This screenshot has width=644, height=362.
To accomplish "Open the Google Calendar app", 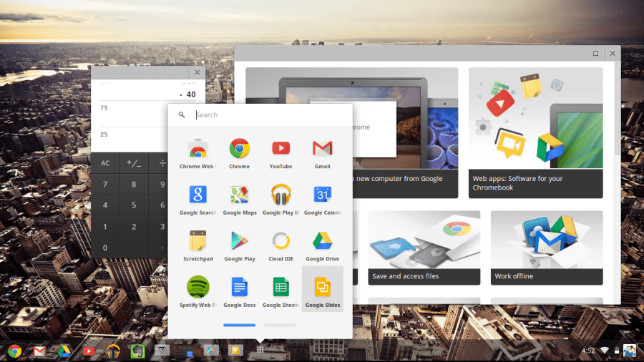I will click(x=323, y=200).
